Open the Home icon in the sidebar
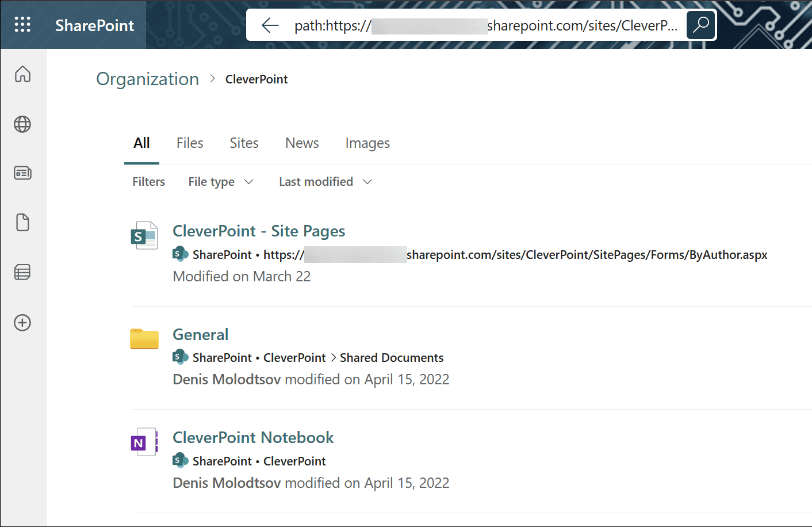Viewport: 812px width, 527px height. tap(22, 74)
